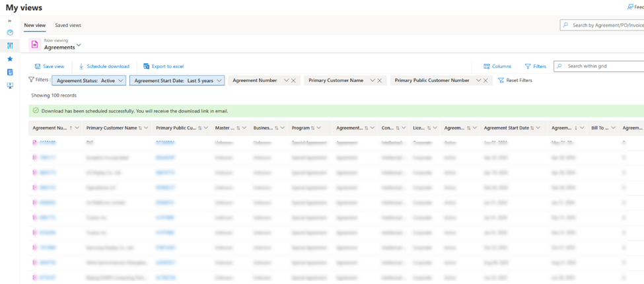644x284 pixels.
Task: Click the My views page title
Action: point(24,7)
